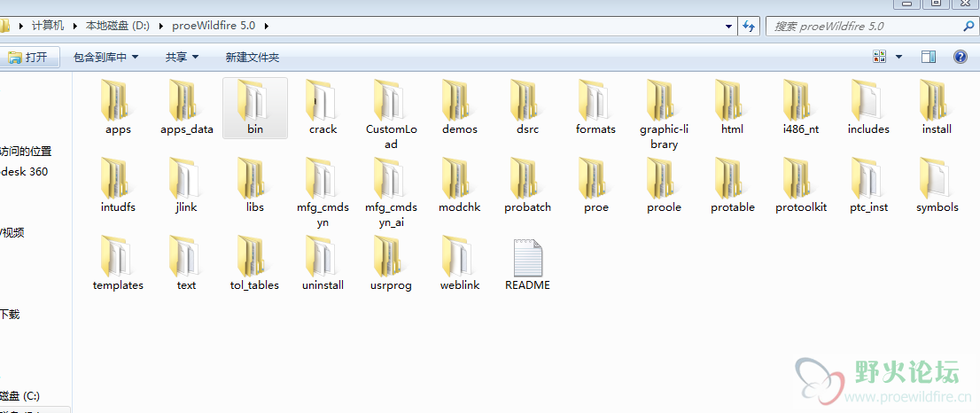Expand arrow after proeWildfire 5.0 breadcrumb
The width and height of the screenshot is (980, 413).
267,26
